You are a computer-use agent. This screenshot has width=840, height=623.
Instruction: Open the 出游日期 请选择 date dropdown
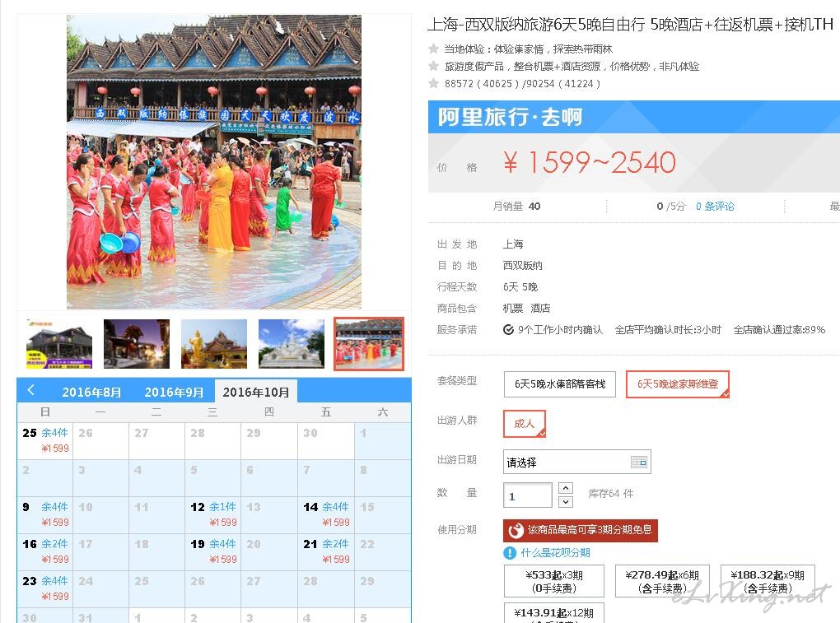click(577, 462)
